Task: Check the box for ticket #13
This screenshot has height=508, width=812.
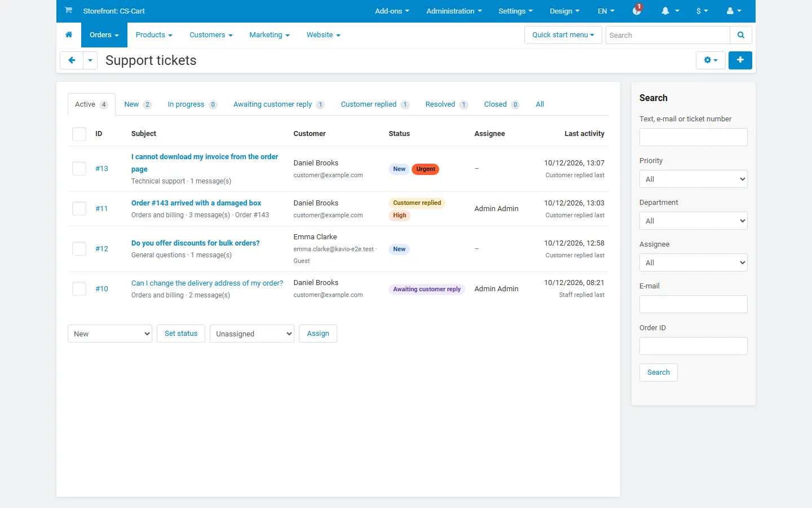Action: click(80, 169)
